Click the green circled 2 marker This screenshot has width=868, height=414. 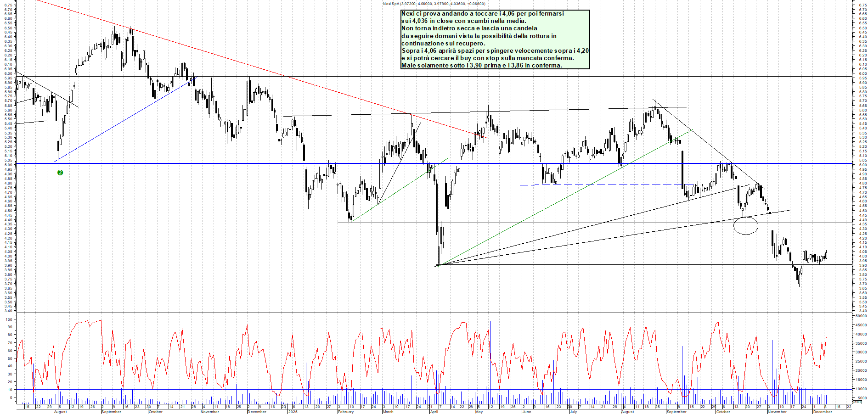(60, 173)
